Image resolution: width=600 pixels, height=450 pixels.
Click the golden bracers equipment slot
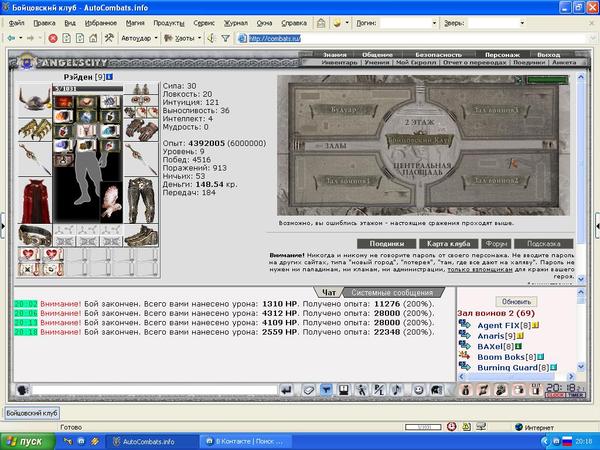point(35,129)
